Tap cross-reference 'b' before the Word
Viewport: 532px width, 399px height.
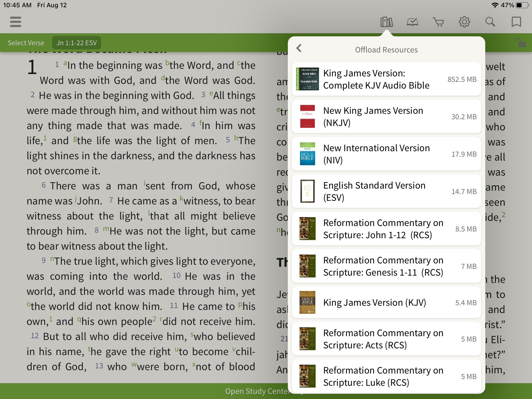tap(168, 63)
